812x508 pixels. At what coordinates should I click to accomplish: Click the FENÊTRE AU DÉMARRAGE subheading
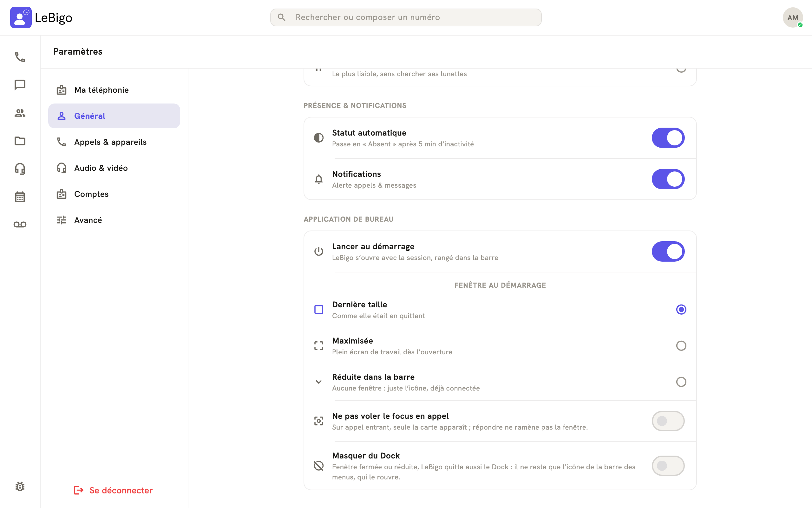click(x=500, y=285)
